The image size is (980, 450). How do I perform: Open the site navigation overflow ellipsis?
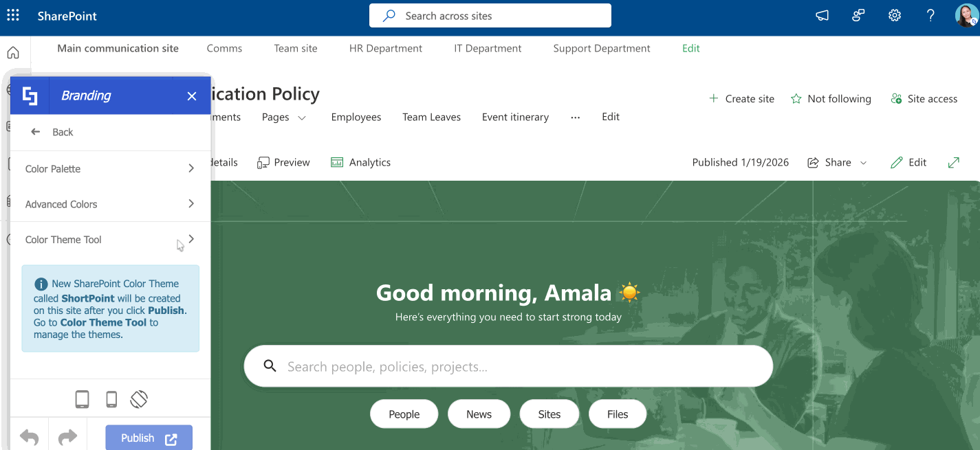(576, 117)
